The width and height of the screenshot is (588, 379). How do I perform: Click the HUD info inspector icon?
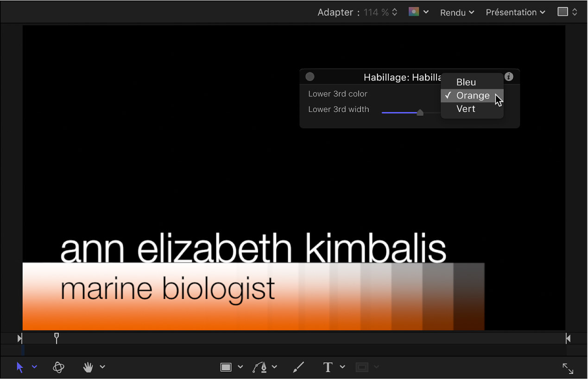(x=509, y=77)
